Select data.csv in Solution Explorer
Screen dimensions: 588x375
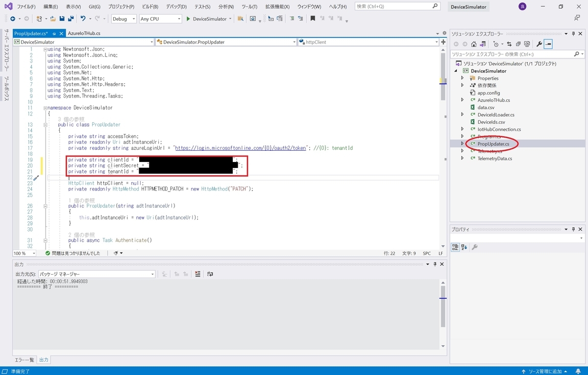point(486,107)
